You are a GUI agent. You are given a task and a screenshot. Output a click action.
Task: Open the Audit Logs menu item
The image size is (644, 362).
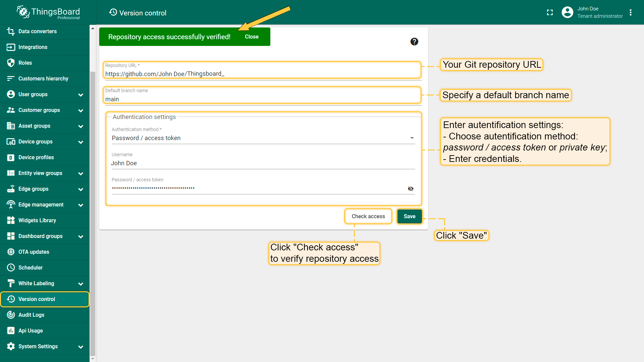point(45,315)
